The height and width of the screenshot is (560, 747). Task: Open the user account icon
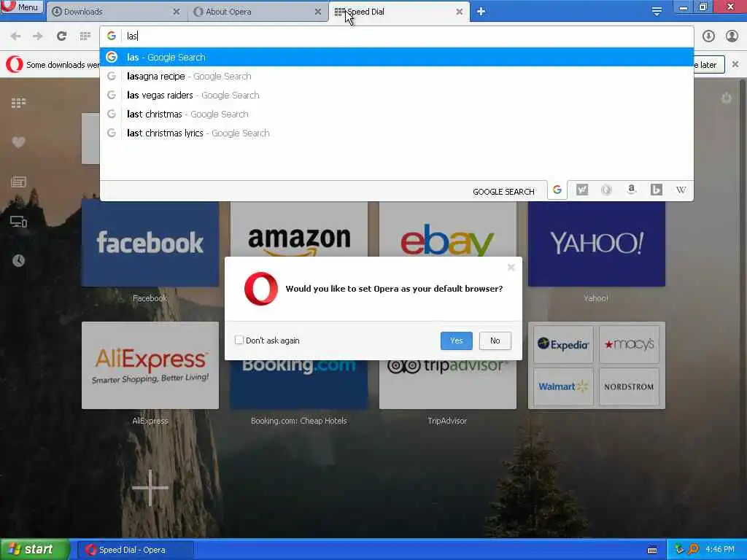(x=732, y=36)
